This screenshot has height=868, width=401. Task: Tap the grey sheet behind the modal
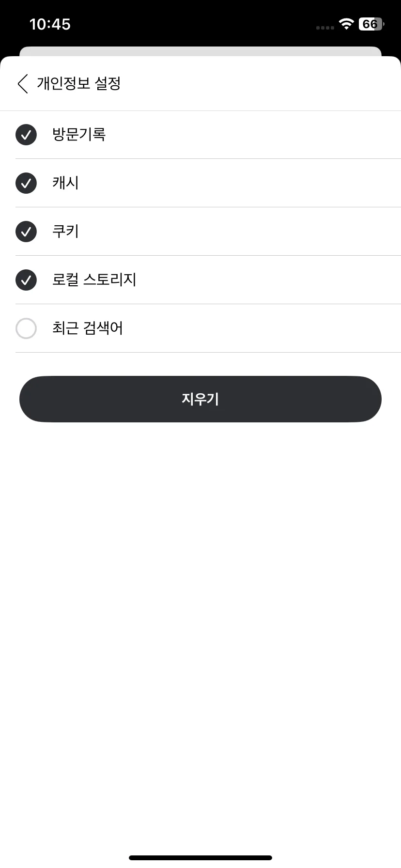click(x=200, y=51)
